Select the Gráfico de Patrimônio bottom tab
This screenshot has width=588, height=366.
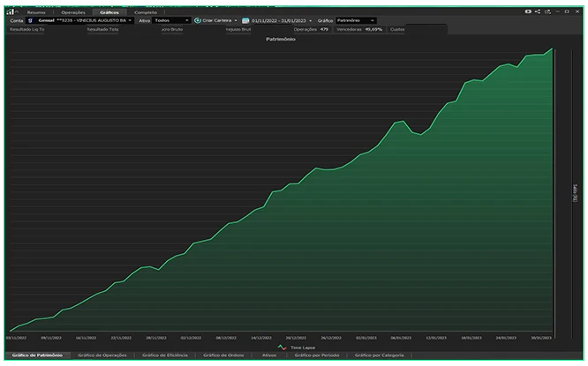pyautogui.click(x=37, y=355)
